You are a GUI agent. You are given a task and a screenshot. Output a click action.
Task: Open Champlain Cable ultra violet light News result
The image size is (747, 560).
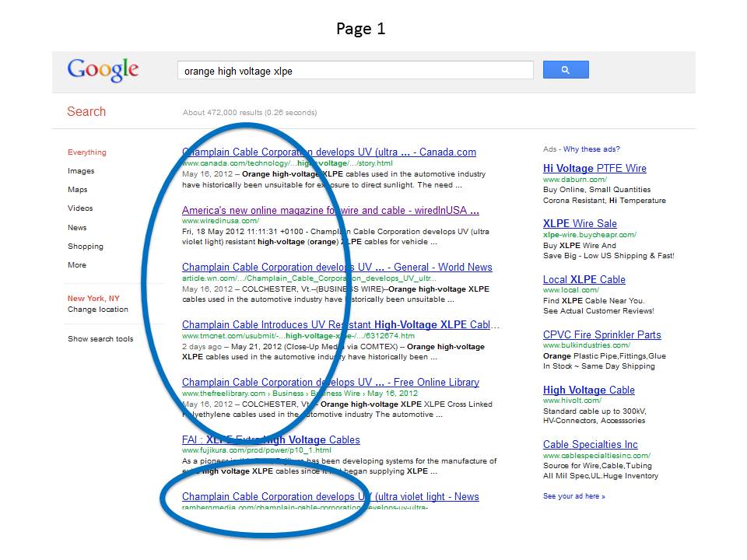click(x=330, y=496)
